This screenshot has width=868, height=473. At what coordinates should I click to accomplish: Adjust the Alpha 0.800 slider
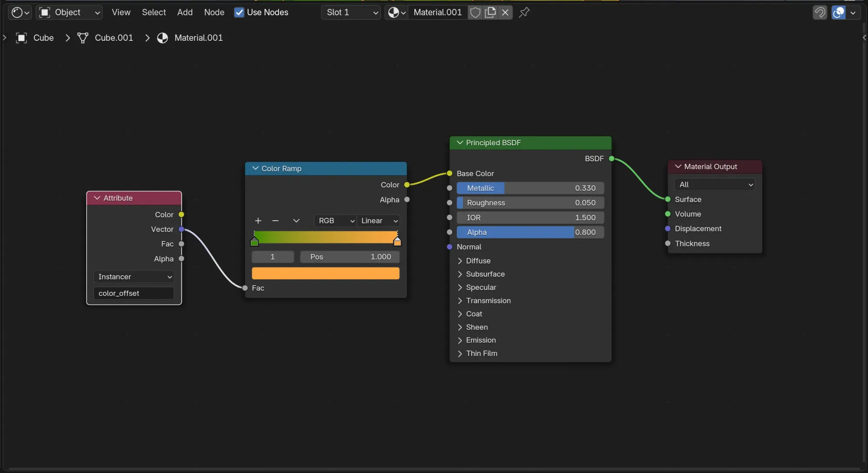click(530, 232)
